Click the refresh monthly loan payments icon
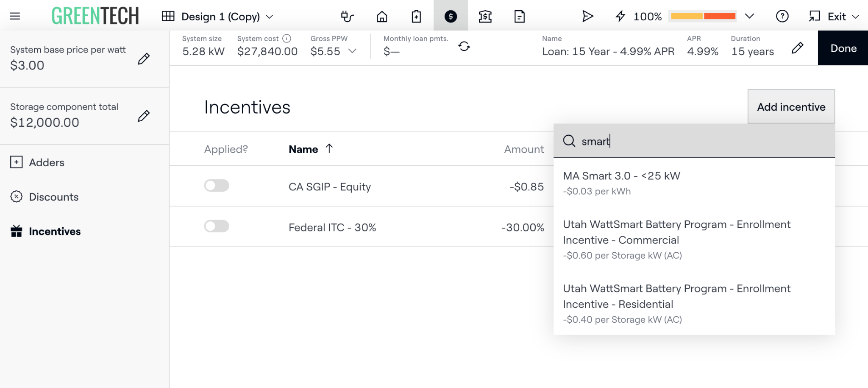Viewport: 868px width, 388px height. (464, 46)
